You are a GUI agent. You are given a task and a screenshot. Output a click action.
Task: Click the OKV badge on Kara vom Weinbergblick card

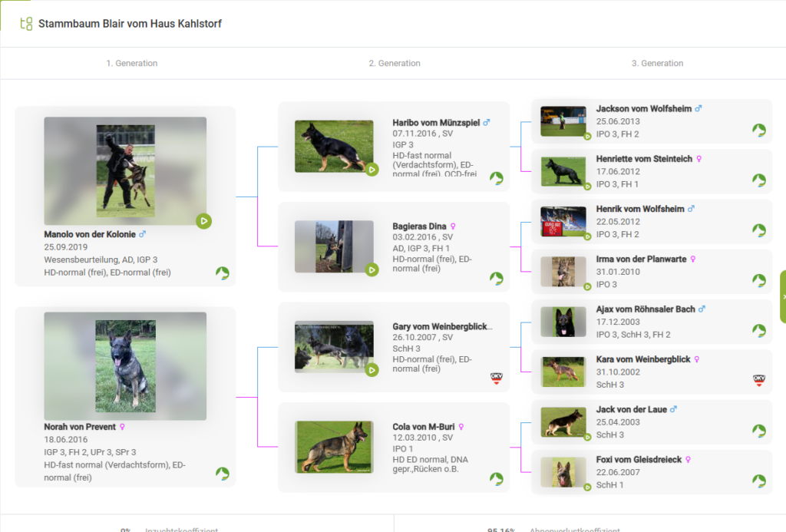click(758, 380)
